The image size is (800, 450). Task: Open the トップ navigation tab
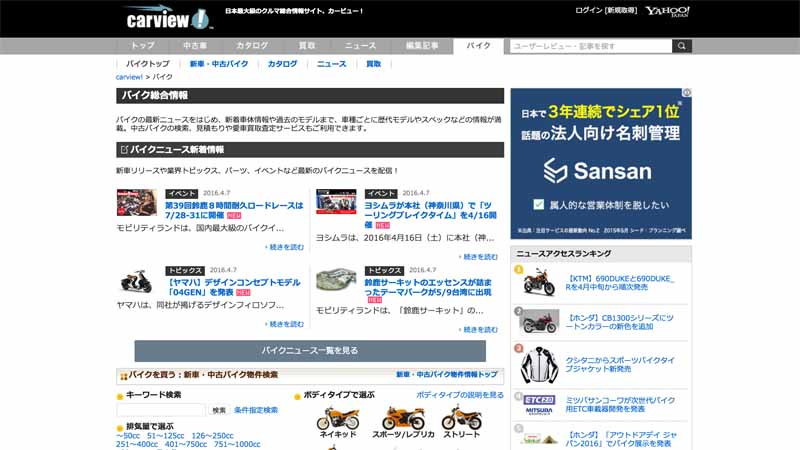(x=143, y=45)
